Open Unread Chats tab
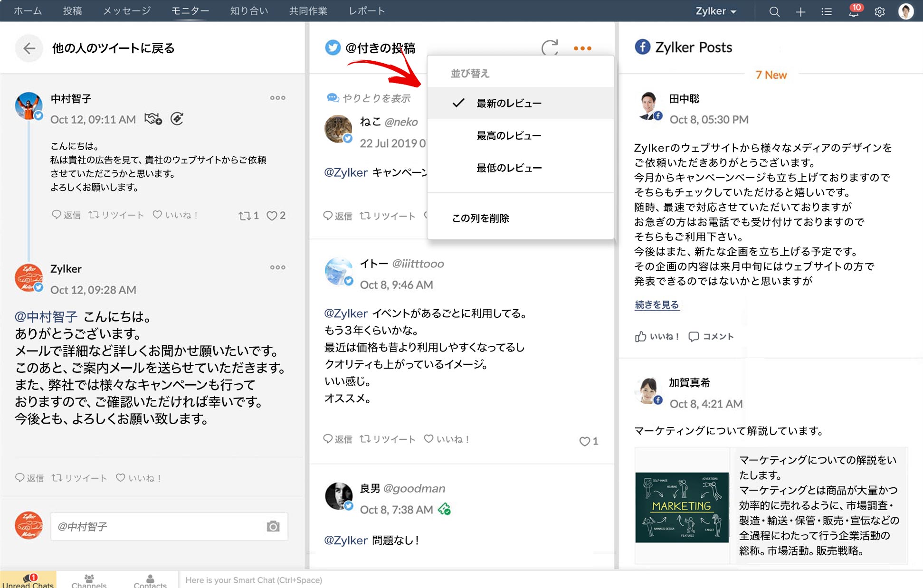Viewport: 923px width, 588px height. tap(28, 580)
